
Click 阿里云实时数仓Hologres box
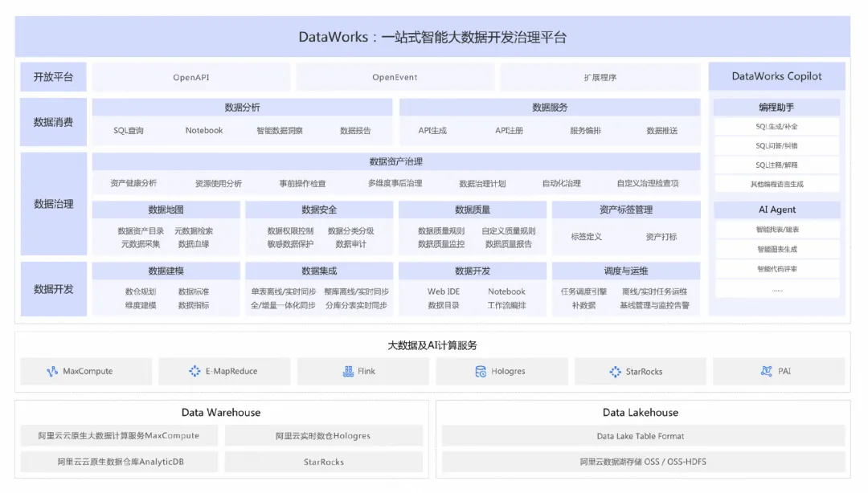[x=323, y=436]
